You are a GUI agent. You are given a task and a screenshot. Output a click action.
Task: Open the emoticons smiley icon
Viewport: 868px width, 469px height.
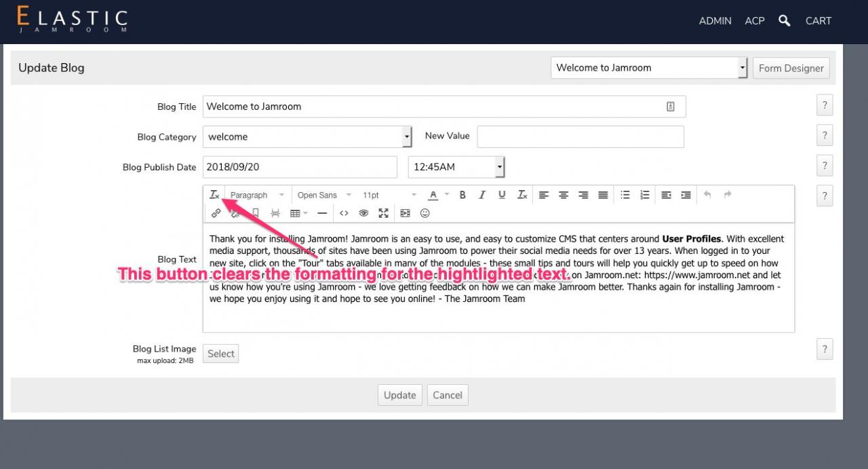click(x=425, y=213)
